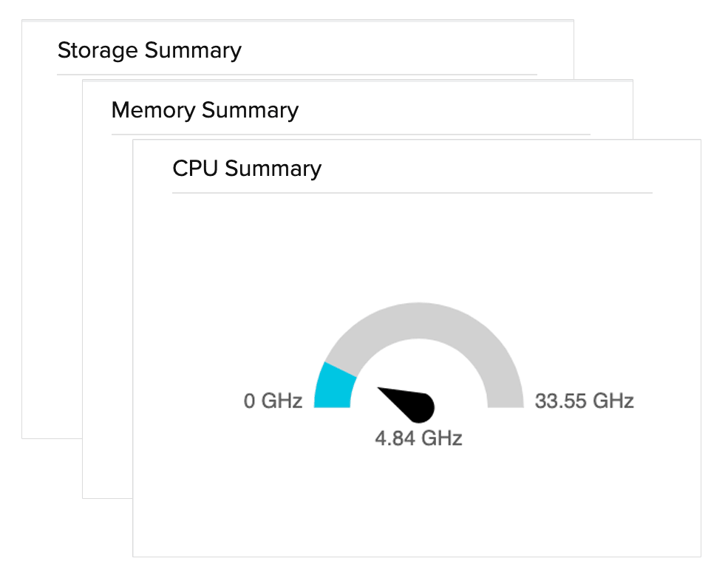Click the round base of the gauge needle
This screenshot has width=728, height=581.
(x=422, y=406)
